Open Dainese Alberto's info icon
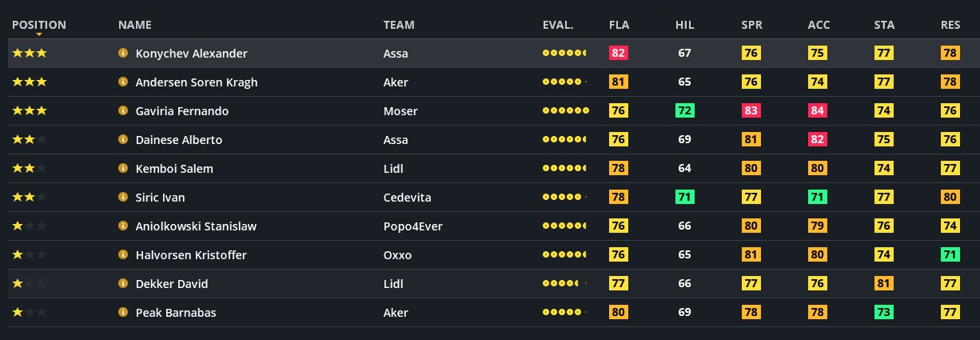Screen dimensions: 980x340 [123, 140]
